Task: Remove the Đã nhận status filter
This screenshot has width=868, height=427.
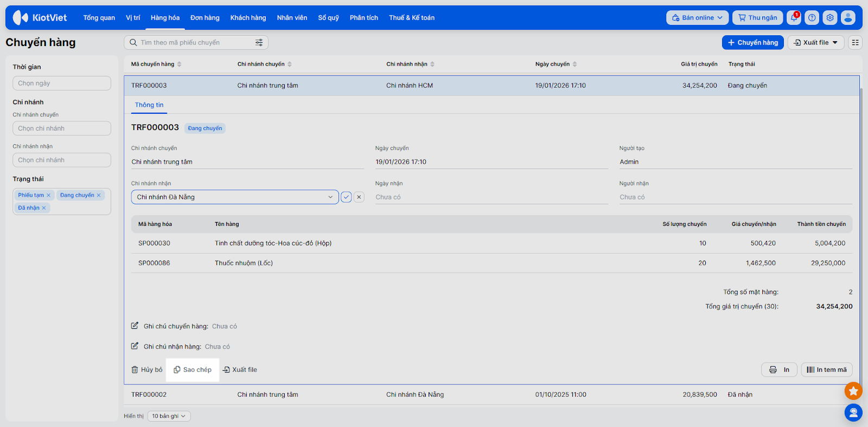Action: (x=44, y=208)
